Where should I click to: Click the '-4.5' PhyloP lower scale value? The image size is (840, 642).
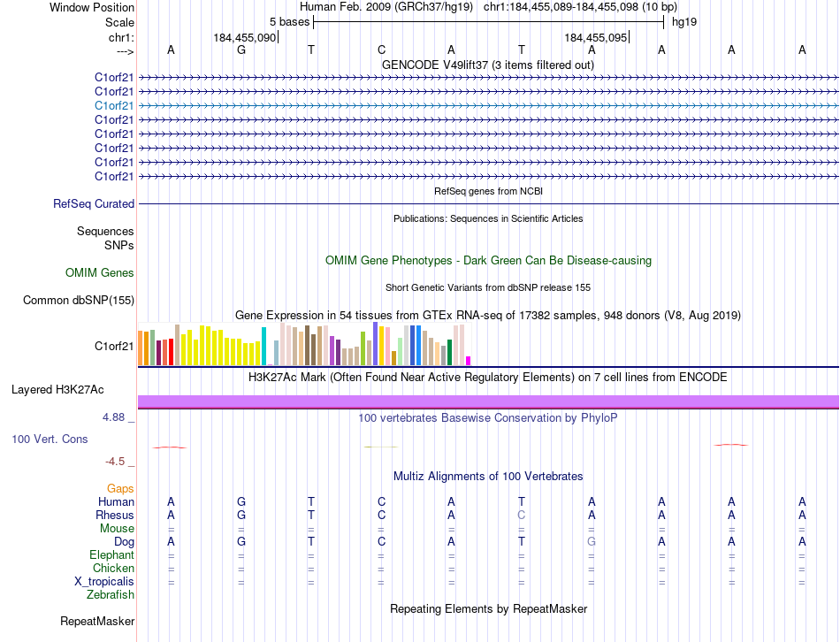click(115, 462)
